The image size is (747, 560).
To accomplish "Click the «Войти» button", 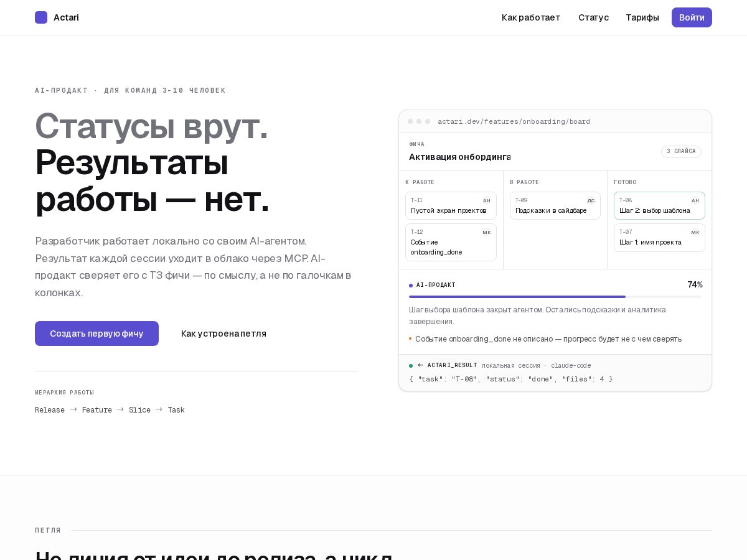I will click(692, 17).
